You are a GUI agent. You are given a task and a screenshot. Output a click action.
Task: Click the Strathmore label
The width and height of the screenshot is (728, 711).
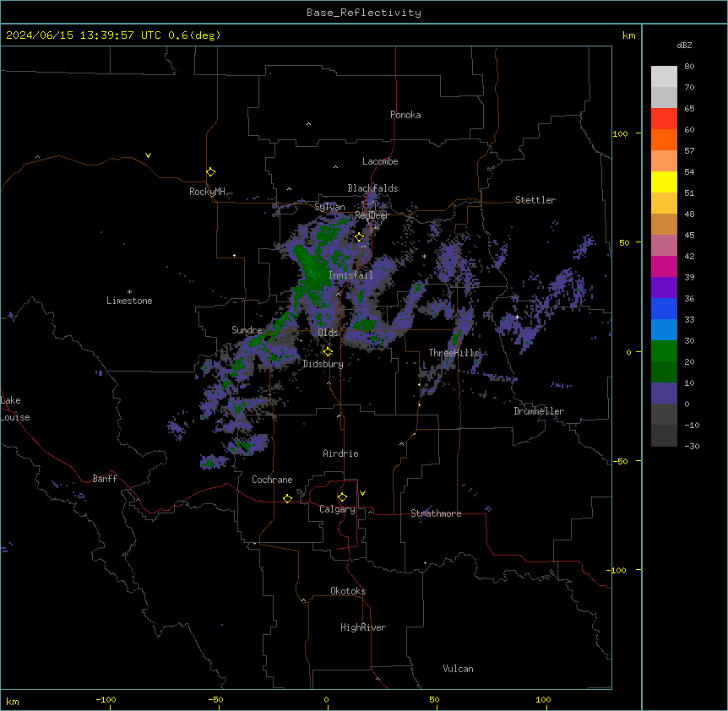click(x=436, y=513)
